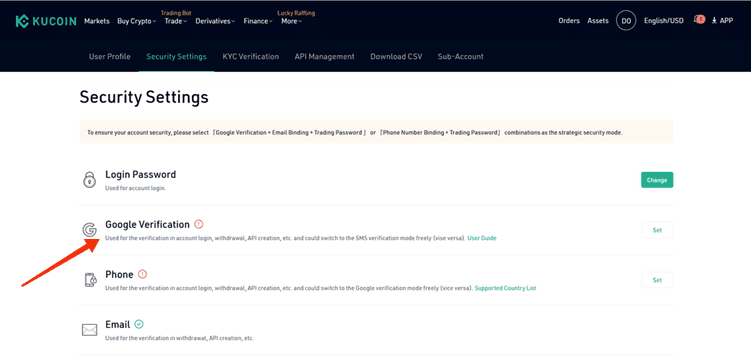The width and height of the screenshot is (751, 362).
Task: Open the notifications bell icon
Action: click(698, 20)
